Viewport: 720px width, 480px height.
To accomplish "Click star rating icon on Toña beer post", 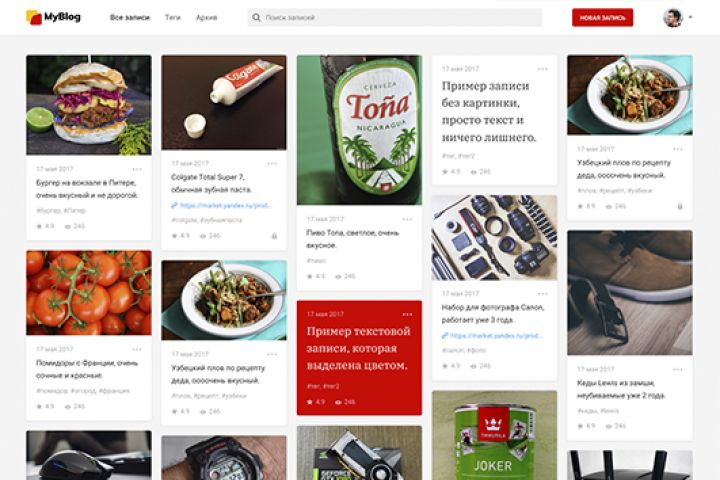I will [x=309, y=276].
